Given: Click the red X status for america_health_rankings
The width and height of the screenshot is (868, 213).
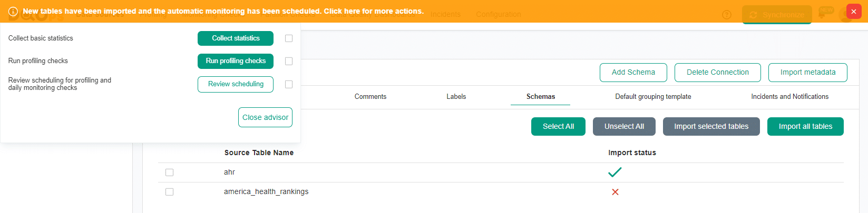Looking at the screenshot, I should coord(615,192).
